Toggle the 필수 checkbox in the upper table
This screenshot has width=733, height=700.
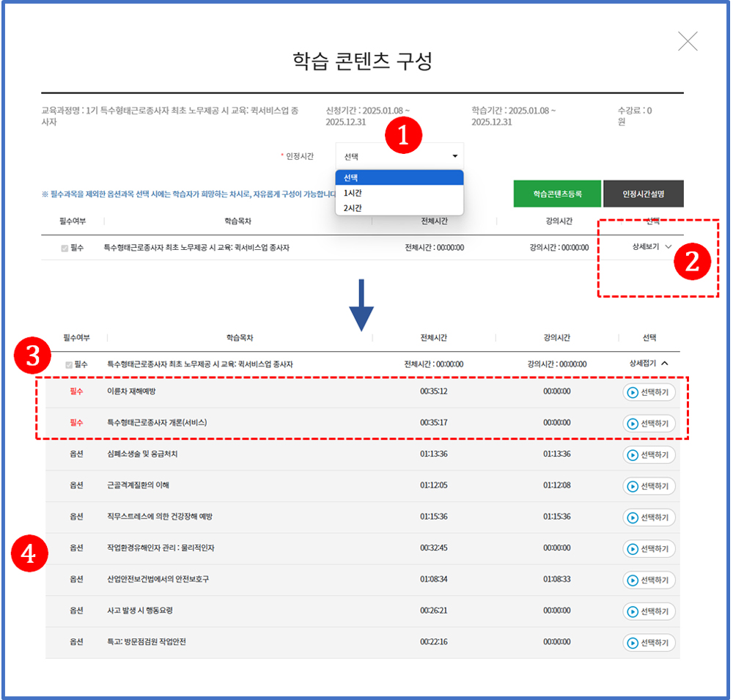[66, 247]
